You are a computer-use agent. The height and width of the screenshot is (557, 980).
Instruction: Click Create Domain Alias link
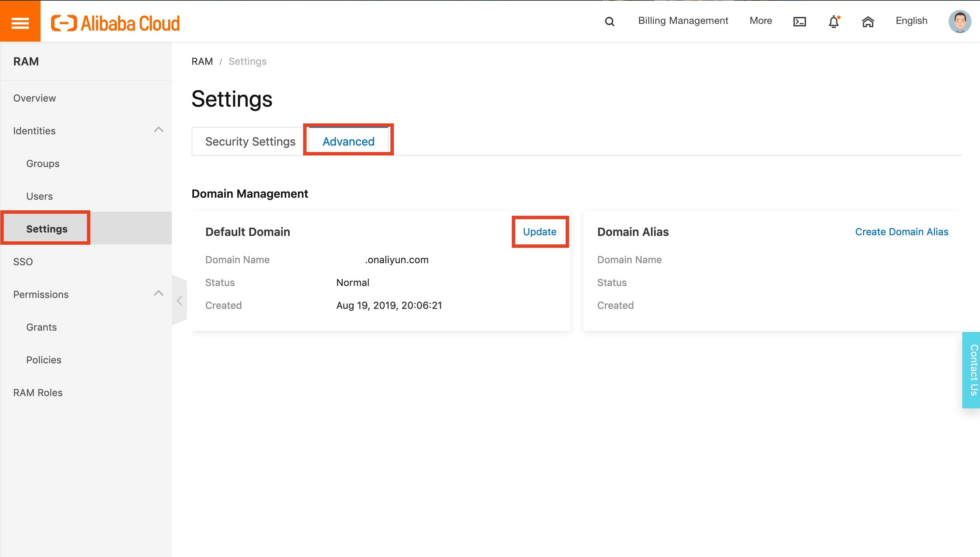pyautogui.click(x=902, y=232)
